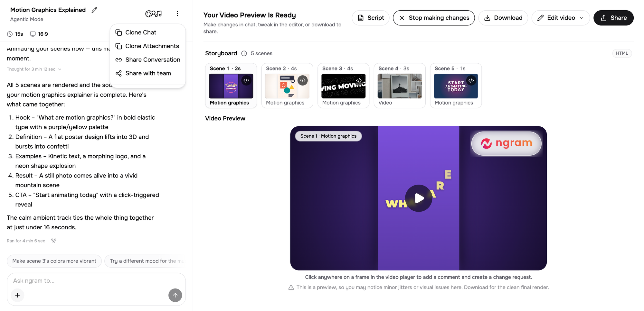Open the Scene 3 code icon
The image size is (644, 311).
(x=359, y=80)
